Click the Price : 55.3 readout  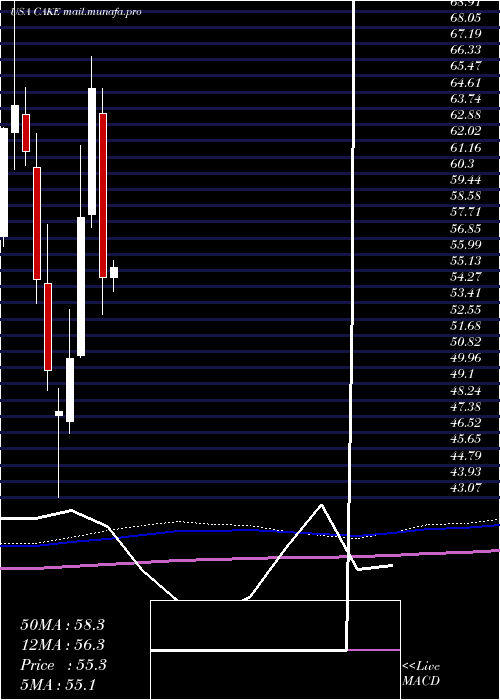[63, 665]
